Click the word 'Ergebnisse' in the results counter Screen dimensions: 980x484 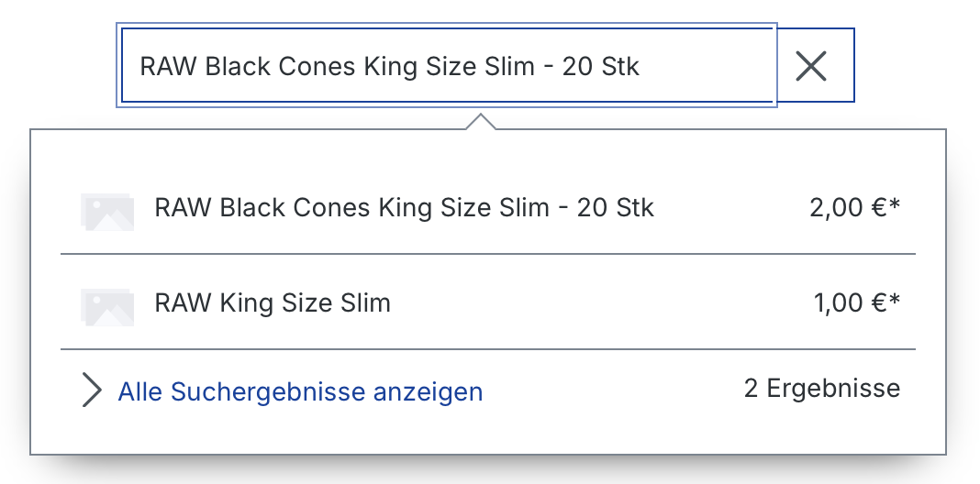833,389
